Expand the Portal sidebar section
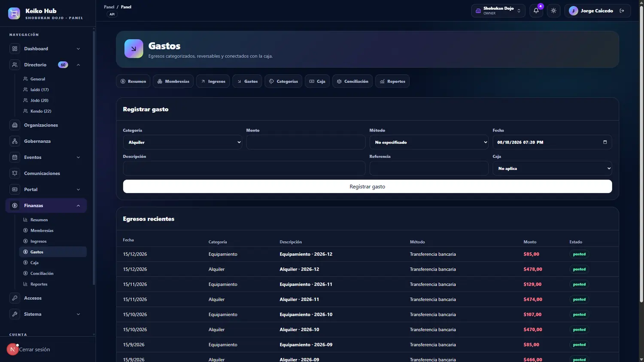This screenshot has height=362, width=644. pyautogui.click(x=78, y=190)
